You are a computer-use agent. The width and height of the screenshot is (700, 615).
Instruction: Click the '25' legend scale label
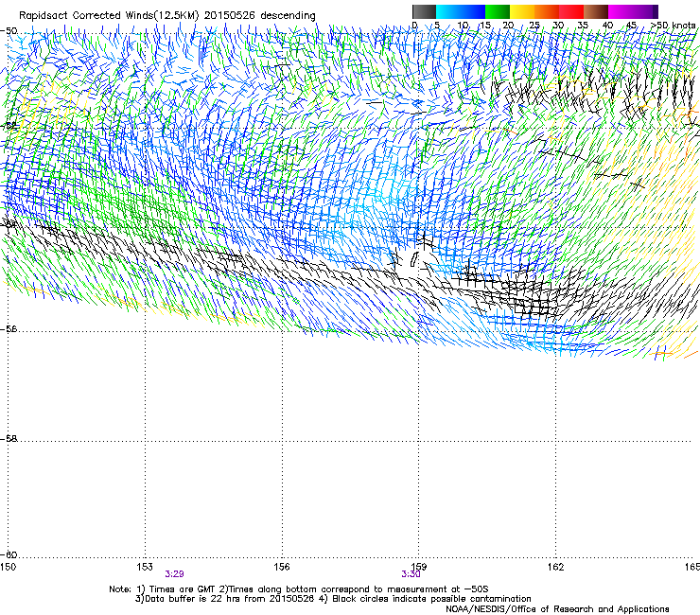click(x=534, y=26)
